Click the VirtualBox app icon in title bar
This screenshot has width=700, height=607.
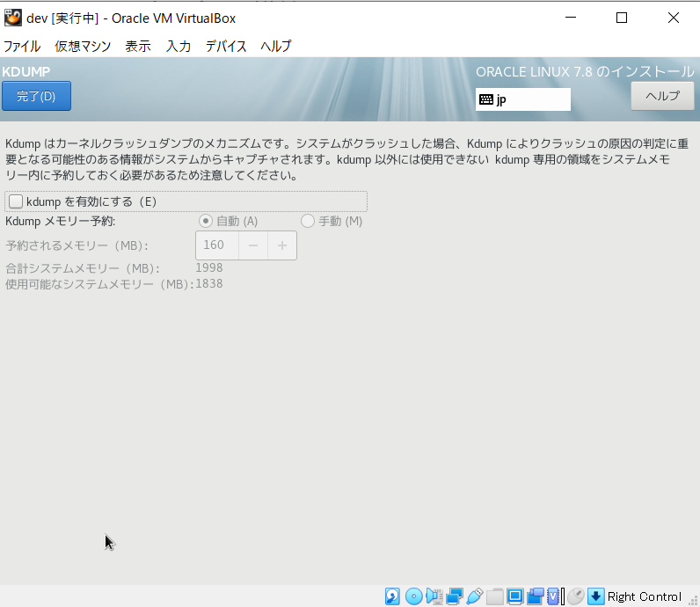pos(13,18)
